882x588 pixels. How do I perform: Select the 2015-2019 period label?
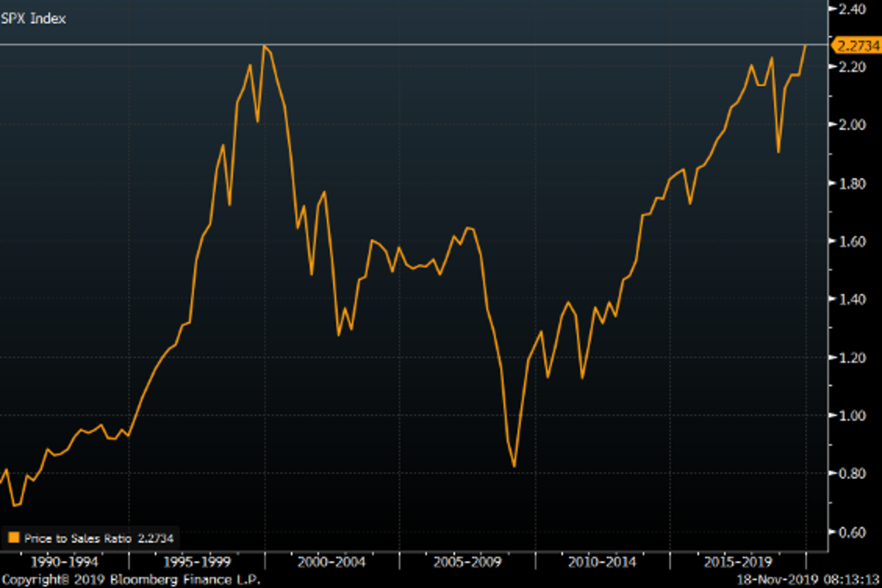point(737,562)
